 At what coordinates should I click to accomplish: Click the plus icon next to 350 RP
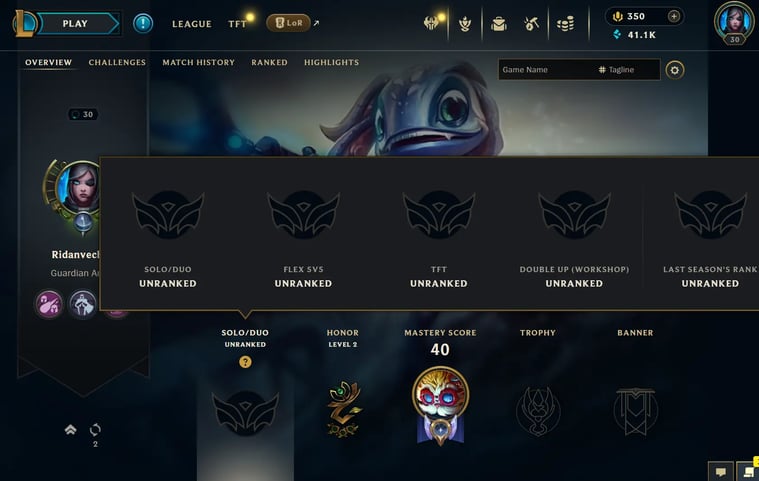point(673,16)
